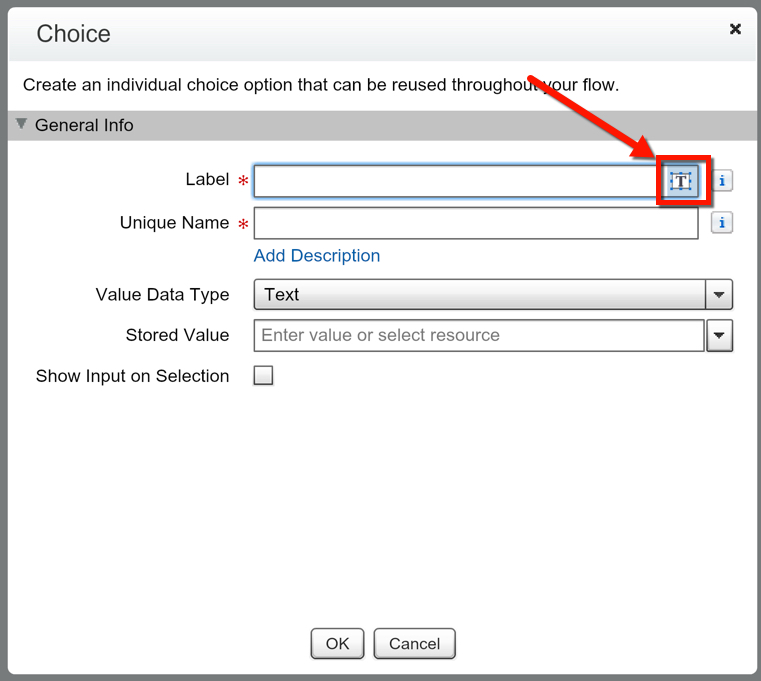Click the Choice dialog title

[x=73, y=33]
